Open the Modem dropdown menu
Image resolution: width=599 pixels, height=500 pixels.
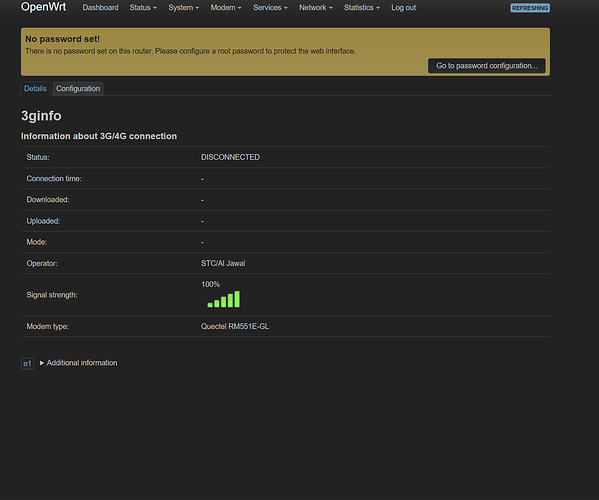226,8
